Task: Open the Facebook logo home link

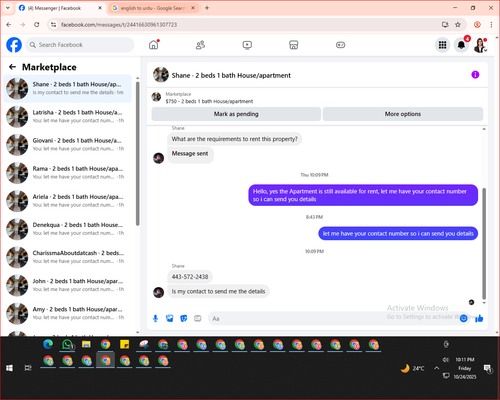Action: pyautogui.click(x=14, y=45)
